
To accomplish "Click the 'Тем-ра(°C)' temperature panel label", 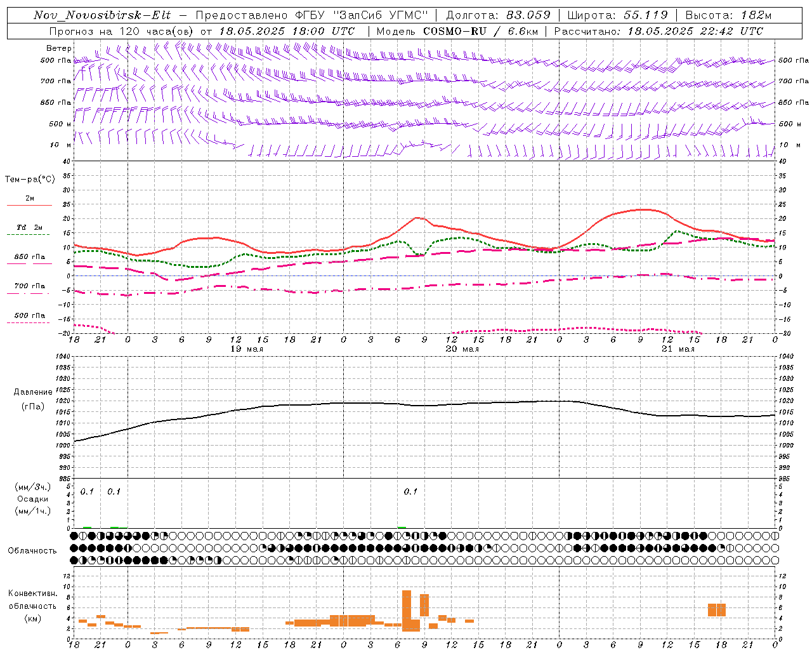I will [x=30, y=180].
